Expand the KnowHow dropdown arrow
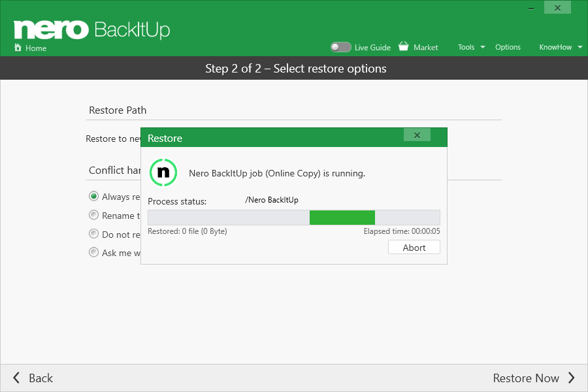Screen dimensions: 588x392 580,47
